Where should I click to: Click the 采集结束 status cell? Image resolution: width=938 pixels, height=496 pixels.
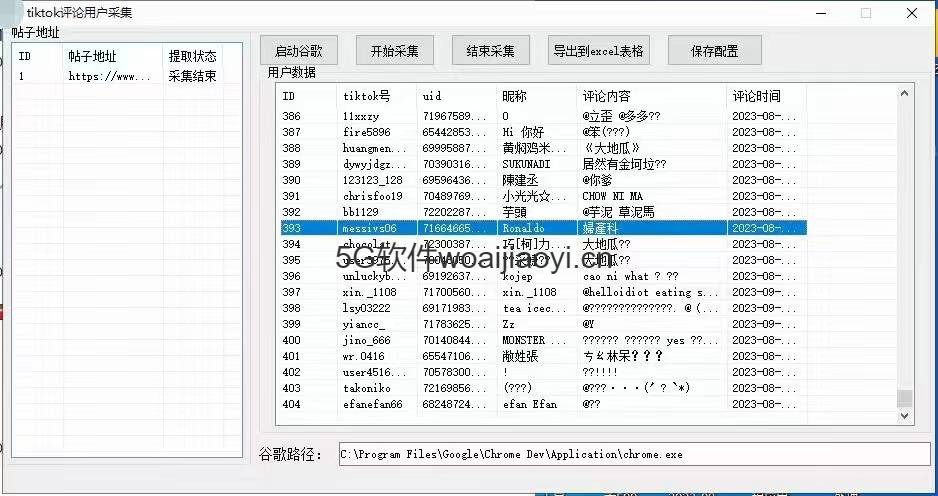click(193, 76)
